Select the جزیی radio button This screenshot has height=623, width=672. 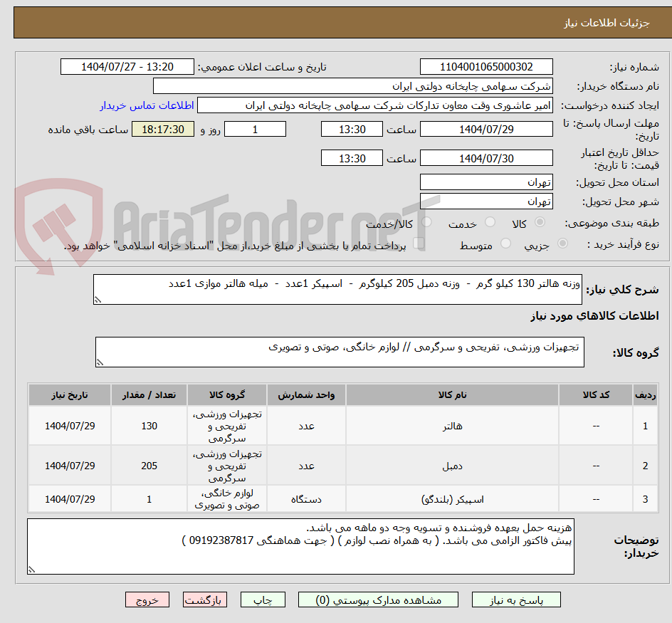click(562, 243)
